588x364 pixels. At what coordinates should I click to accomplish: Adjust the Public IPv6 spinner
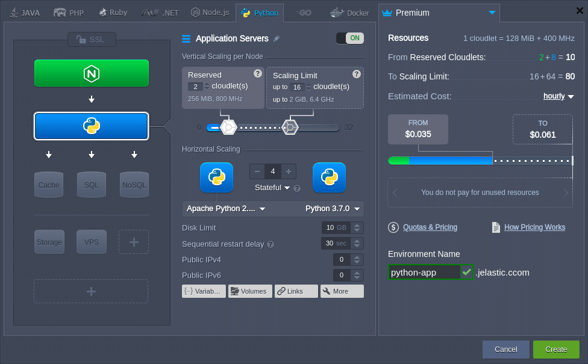point(357,275)
